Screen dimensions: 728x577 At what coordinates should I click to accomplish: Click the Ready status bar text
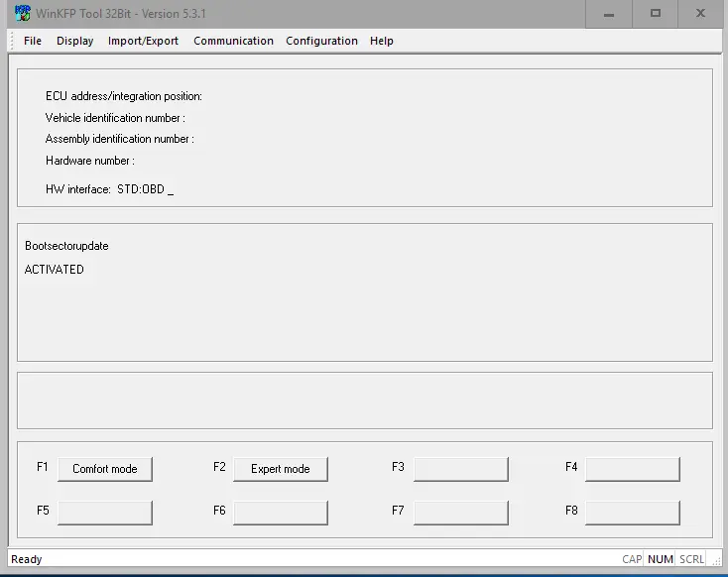tap(27, 559)
